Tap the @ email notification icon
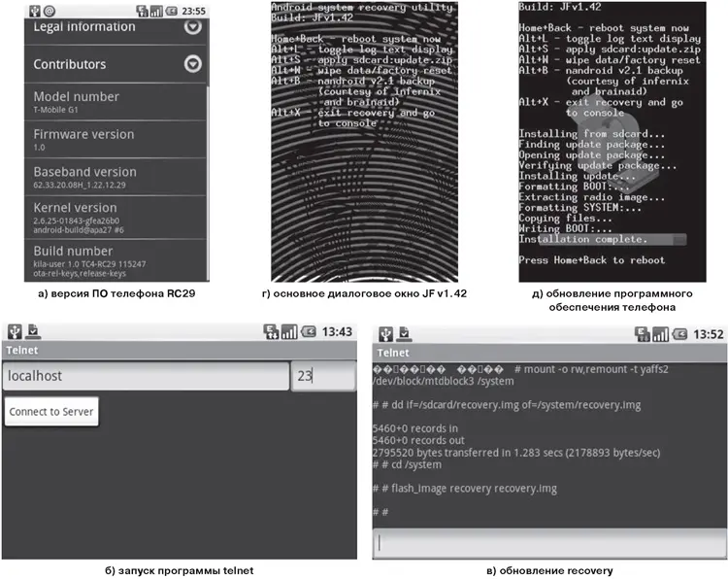 pos(49,10)
